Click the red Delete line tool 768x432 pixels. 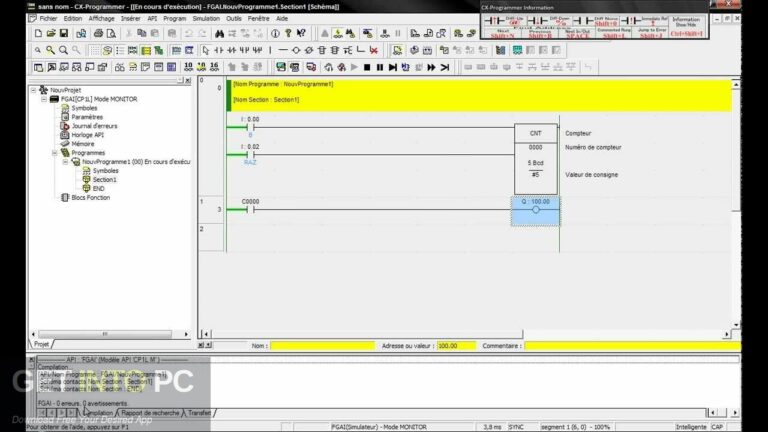(374, 50)
